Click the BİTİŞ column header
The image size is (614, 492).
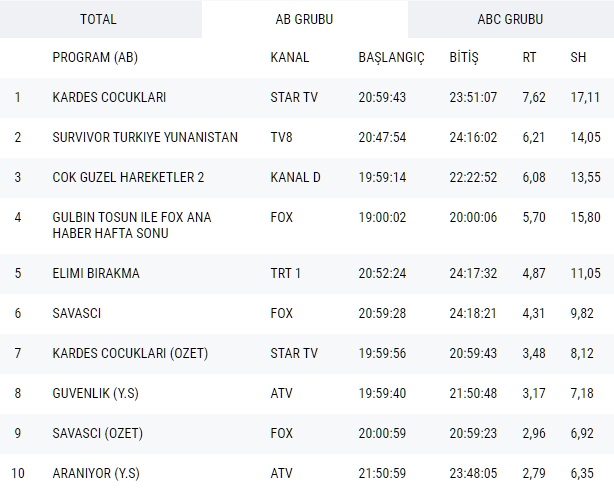pyautogui.click(x=464, y=57)
